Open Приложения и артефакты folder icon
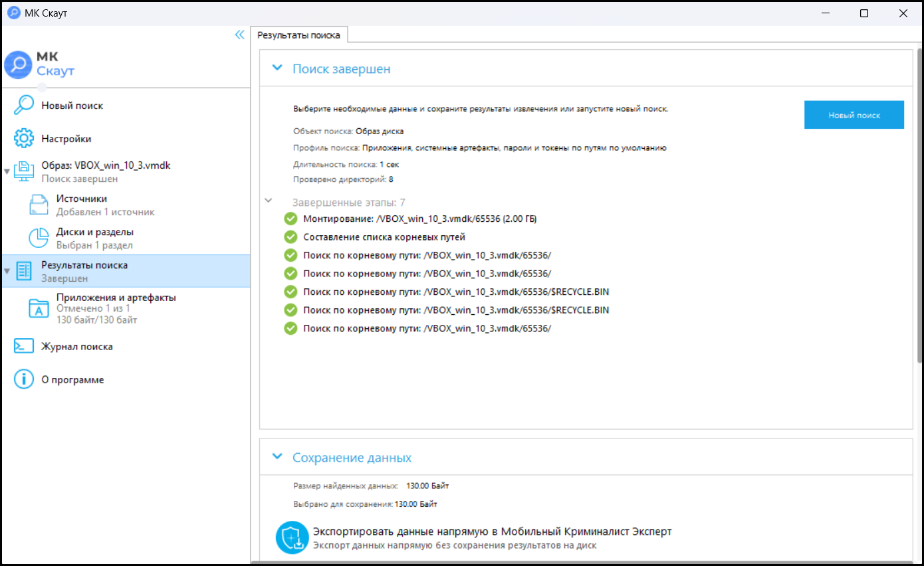 click(x=39, y=308)
